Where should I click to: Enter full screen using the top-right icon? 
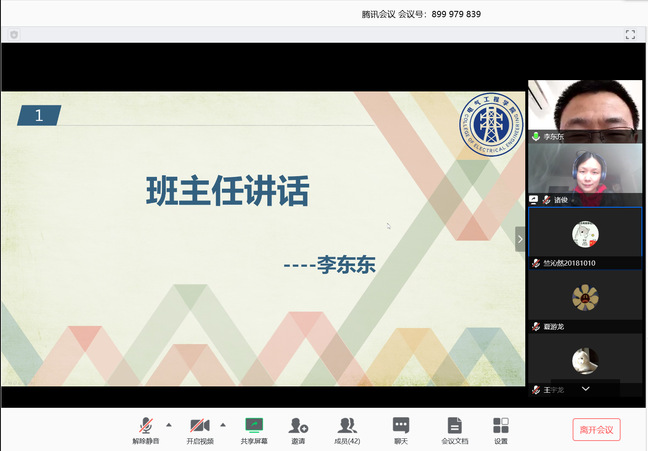point(630,34)
